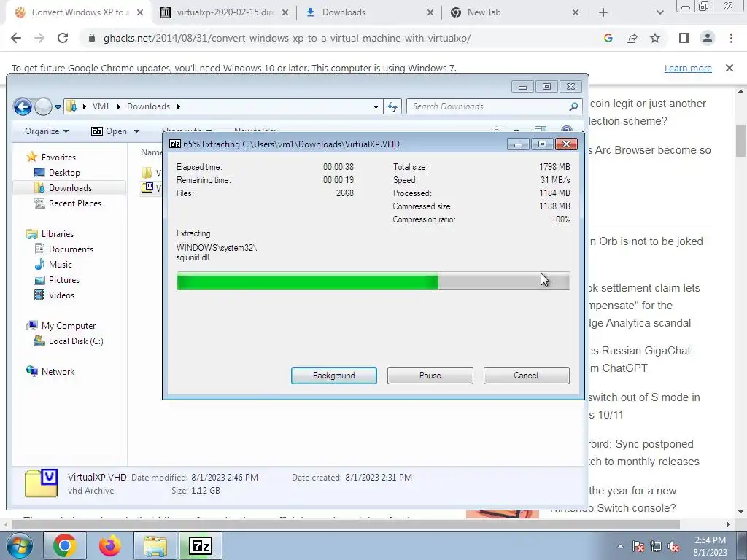Click the 7-Zip taskbar icon

[x=200, y=545]
